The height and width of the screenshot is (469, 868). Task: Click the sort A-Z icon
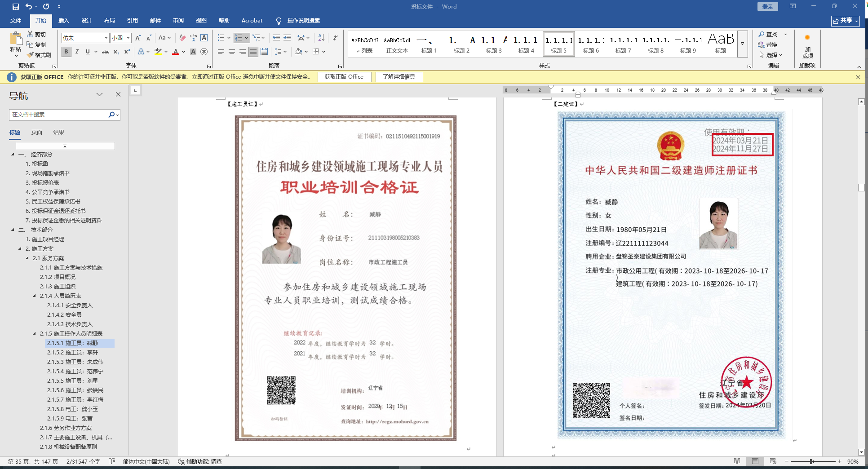click(x=321, y=38)
